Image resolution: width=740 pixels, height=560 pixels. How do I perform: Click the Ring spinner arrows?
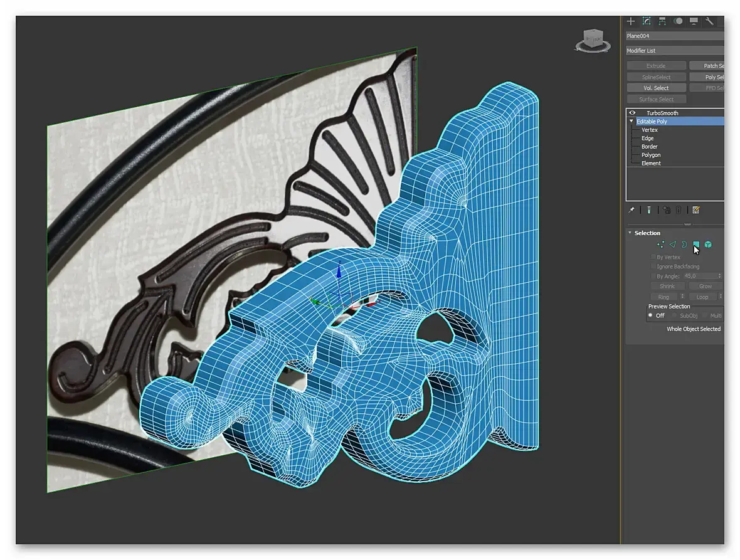pos(682,296)
